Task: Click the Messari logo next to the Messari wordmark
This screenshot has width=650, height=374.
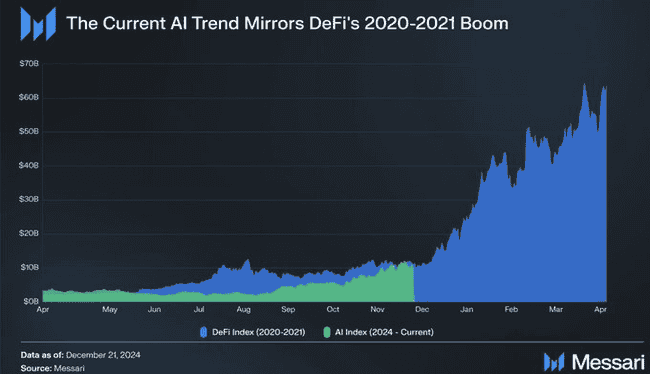Action: [554, 362]
